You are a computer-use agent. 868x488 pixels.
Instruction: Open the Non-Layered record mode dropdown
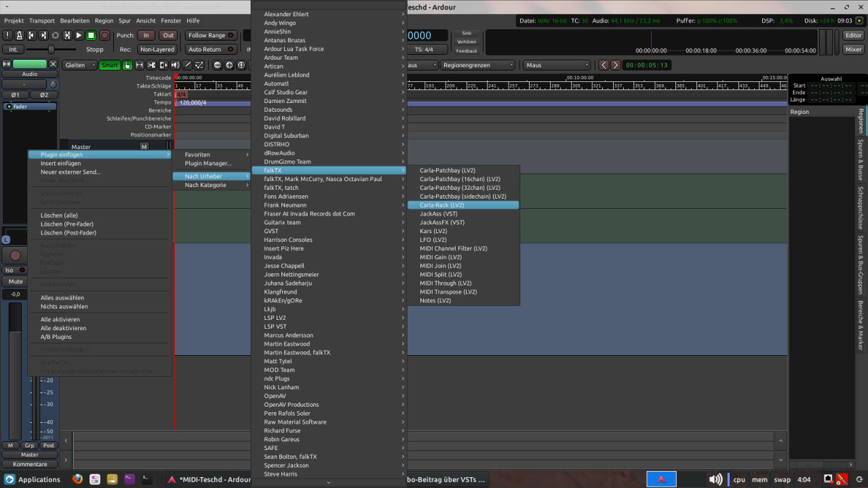[157, 49]
